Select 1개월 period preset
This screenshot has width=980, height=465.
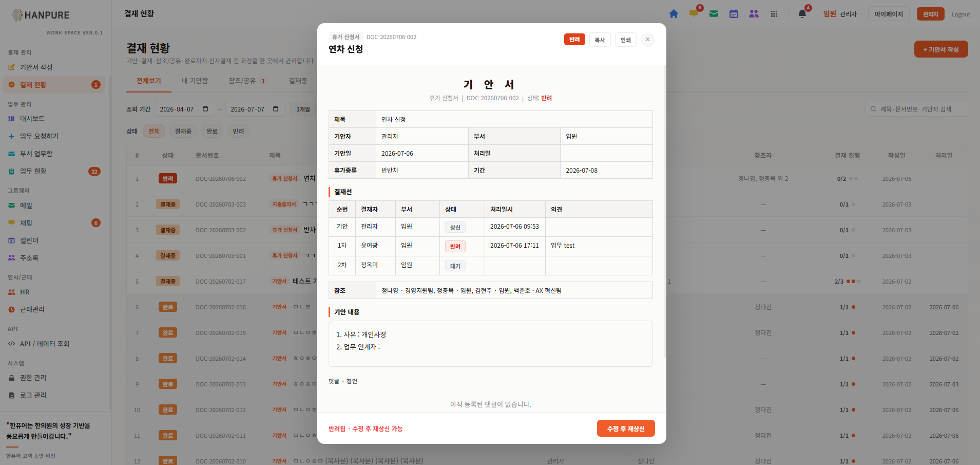click(x=303, y=109)
